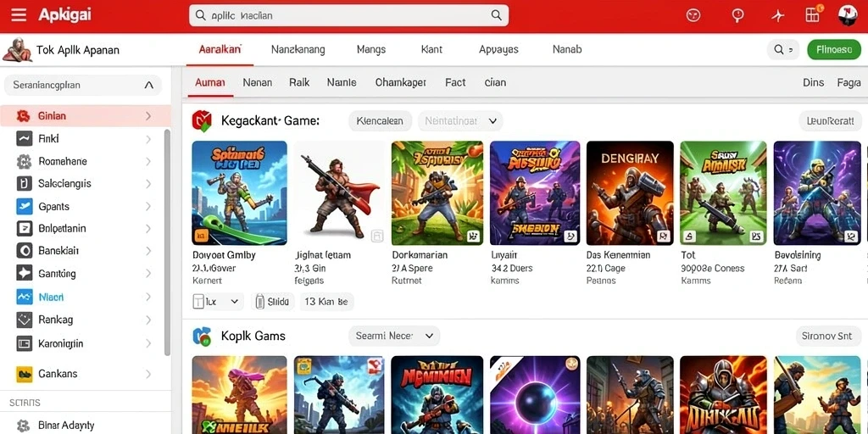Click the Salecangiis sidebar icon
The width and height of the screenshot is (868, 434).
[25, 183]
